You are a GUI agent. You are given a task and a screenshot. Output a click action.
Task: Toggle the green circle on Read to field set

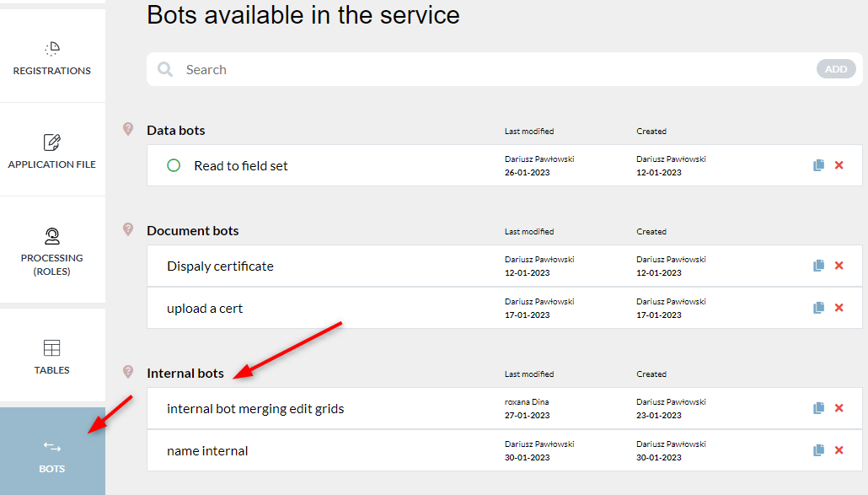(x=174, y=165)
